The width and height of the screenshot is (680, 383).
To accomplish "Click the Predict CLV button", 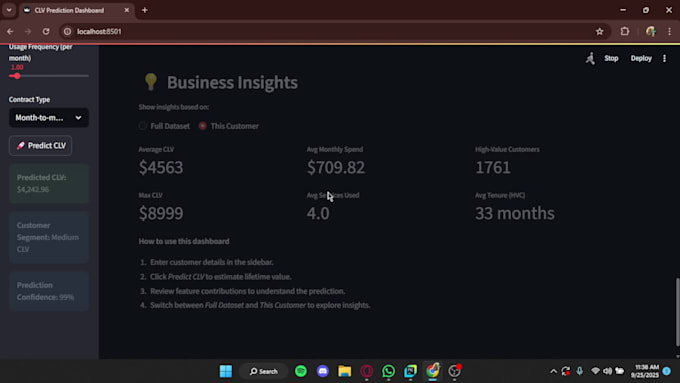I will (40, 146).
